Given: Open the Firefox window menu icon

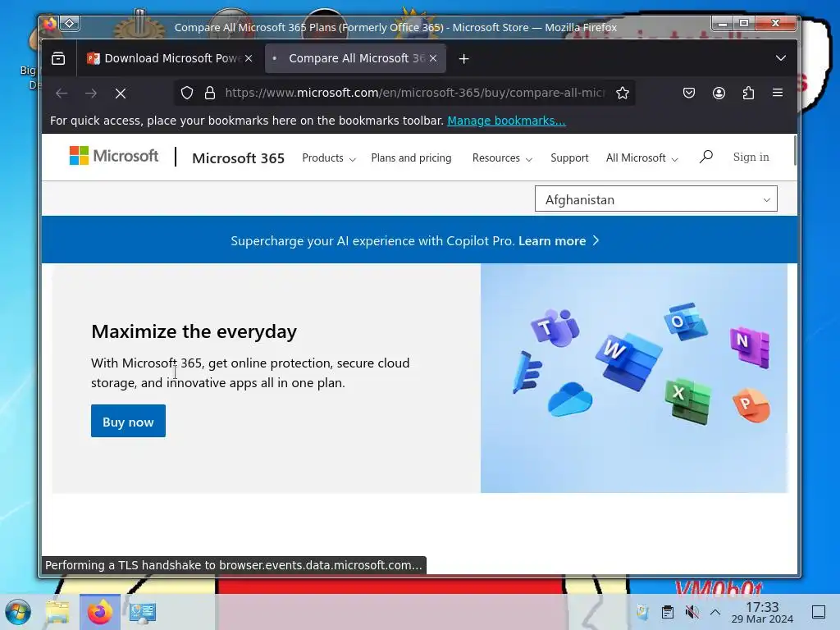Looking at the screenshot, I should tap(49, 24).
